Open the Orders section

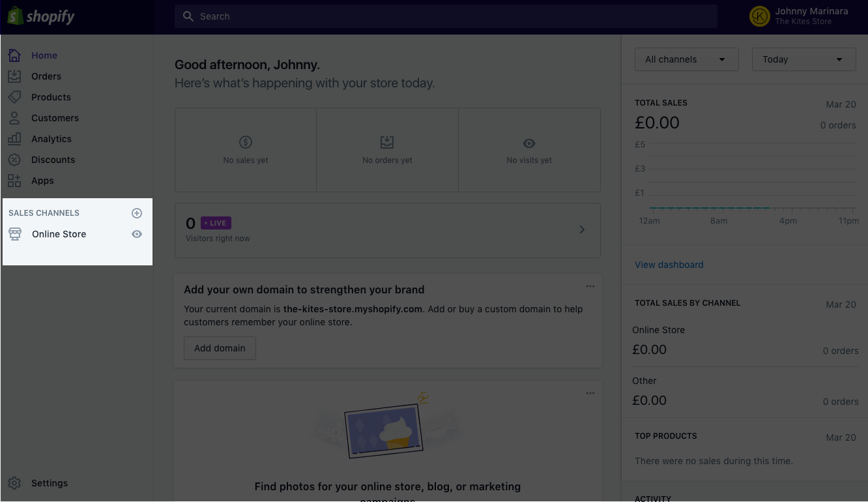pyautogui.click(x=46, y=76)
